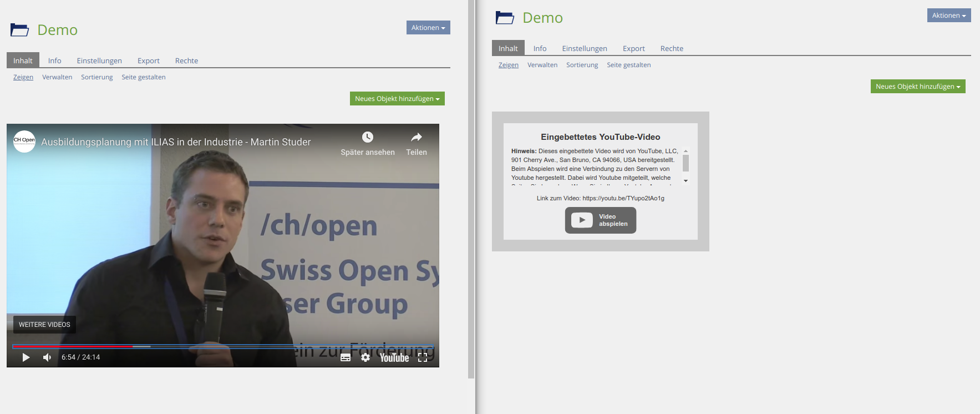980x414 pixels.
Task: Click the Teilen share arrow icon
Action: [417, 137]
